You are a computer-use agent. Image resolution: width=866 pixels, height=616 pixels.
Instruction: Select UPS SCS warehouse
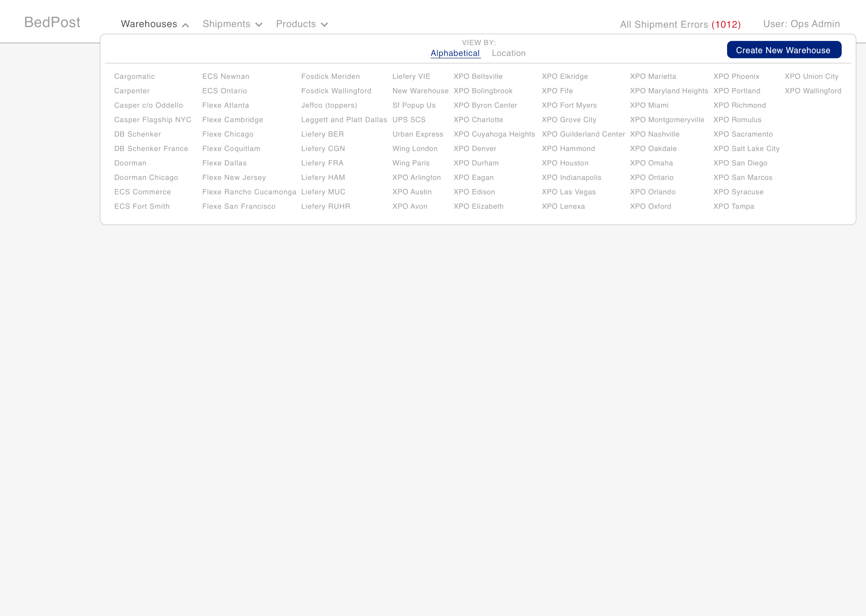[x=409, y=120]
